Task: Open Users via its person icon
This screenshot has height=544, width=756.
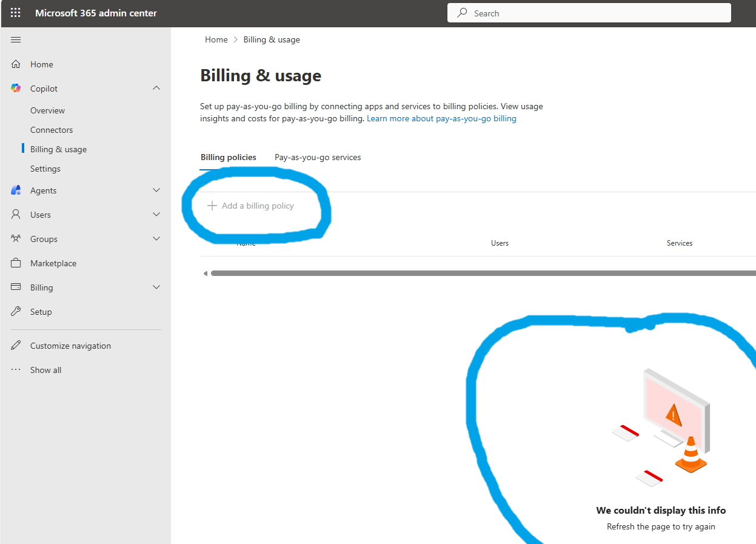Action: point(15,214)
